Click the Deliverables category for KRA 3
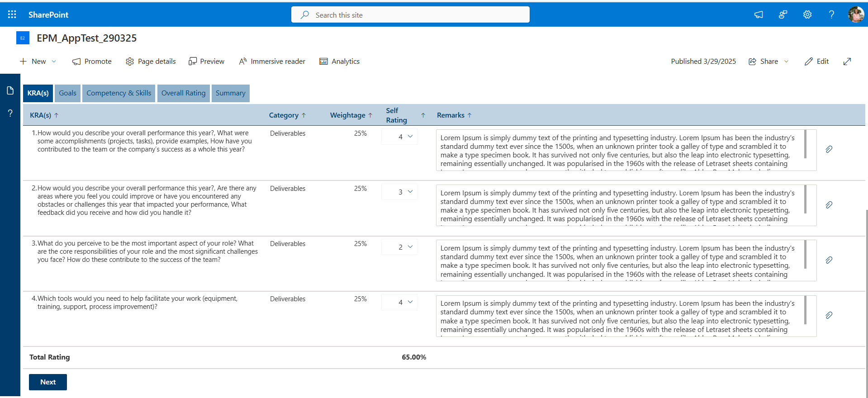 coord(288,244)
